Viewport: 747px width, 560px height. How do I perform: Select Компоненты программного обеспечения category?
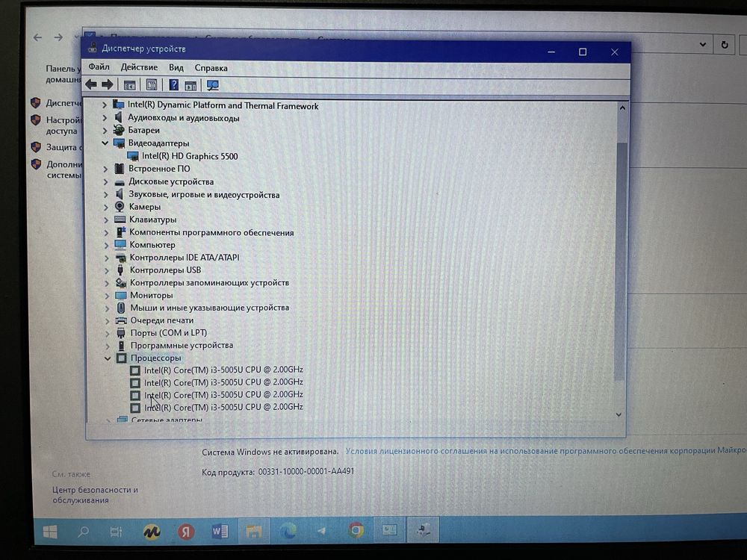click(211, 232)
